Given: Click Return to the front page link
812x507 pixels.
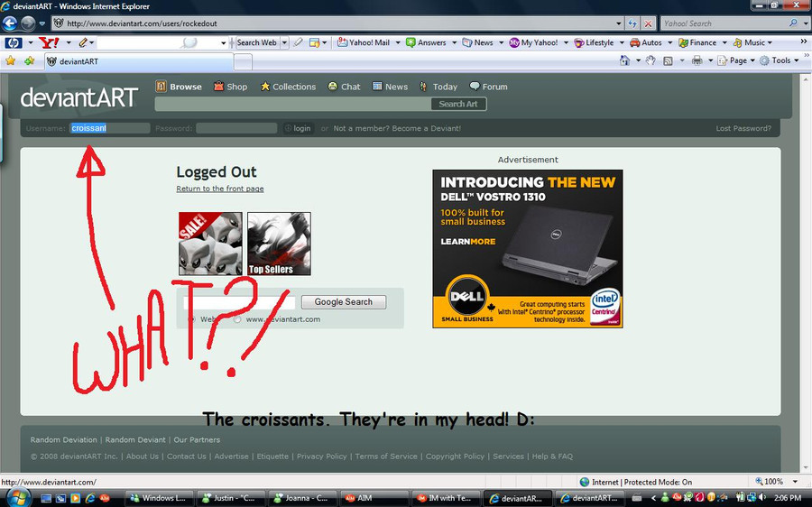Looking at the screenshot, I should point(220,189).
